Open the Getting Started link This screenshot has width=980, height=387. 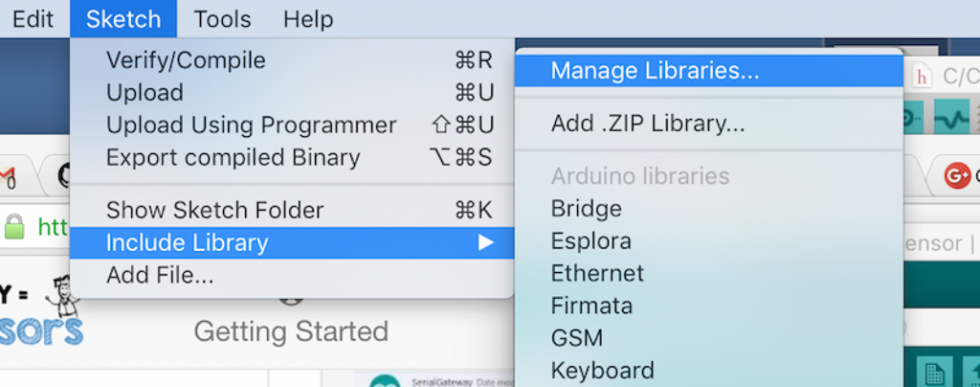click(x=291, y=331)
